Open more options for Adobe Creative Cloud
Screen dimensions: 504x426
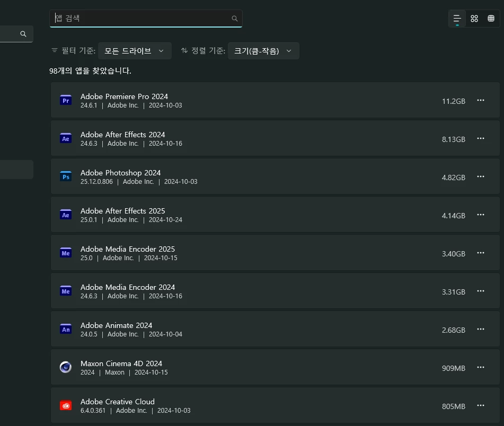pos(481,405)
